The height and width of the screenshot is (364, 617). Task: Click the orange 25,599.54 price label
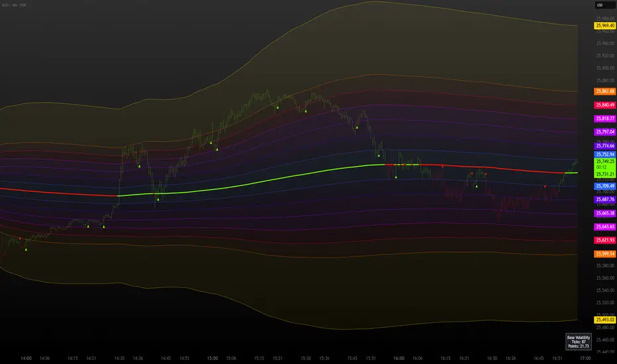tap(605, 254)
